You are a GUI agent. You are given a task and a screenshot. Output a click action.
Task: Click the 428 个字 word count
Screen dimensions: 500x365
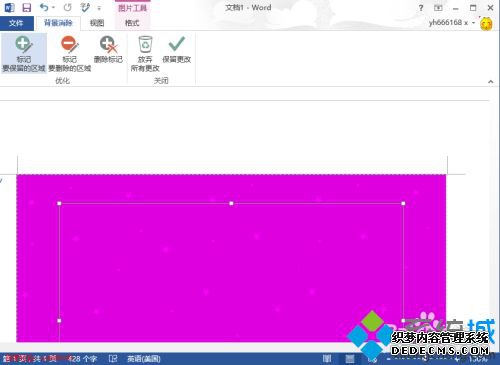[x=82, y=359]
